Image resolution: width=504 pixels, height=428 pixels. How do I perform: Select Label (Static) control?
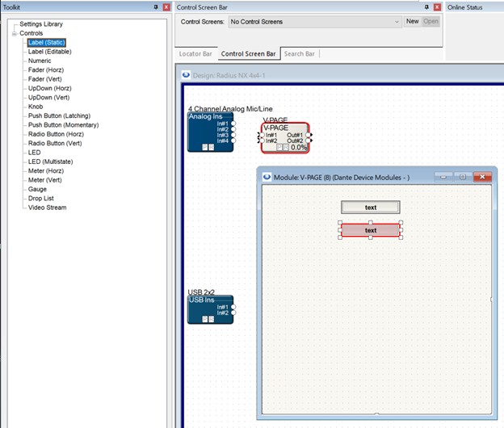tap(47, 43)
